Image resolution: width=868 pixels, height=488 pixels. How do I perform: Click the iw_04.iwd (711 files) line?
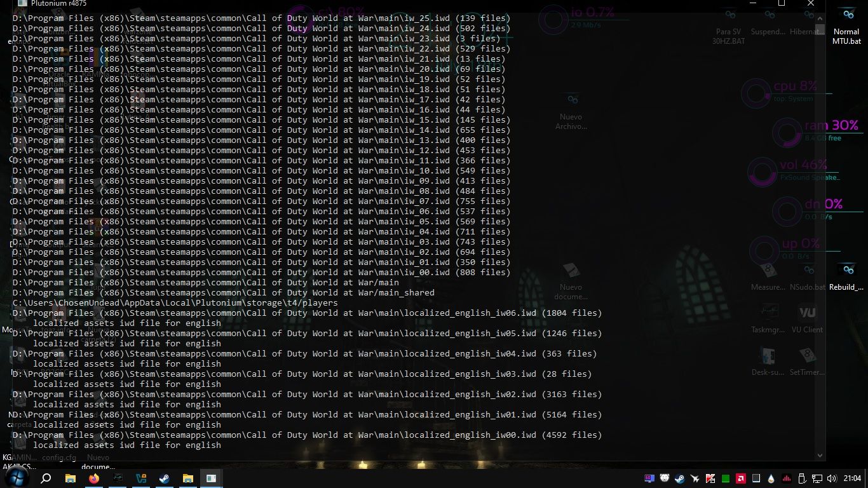click(261, 231)
